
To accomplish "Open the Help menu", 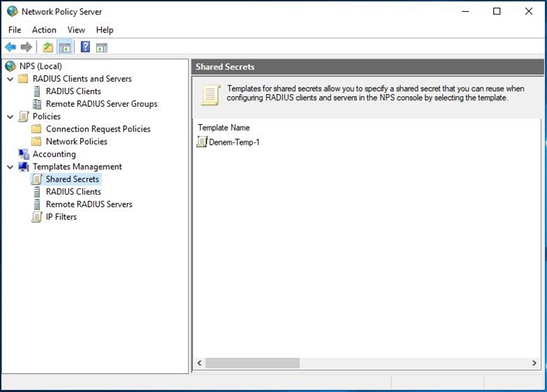I will 105,30.
